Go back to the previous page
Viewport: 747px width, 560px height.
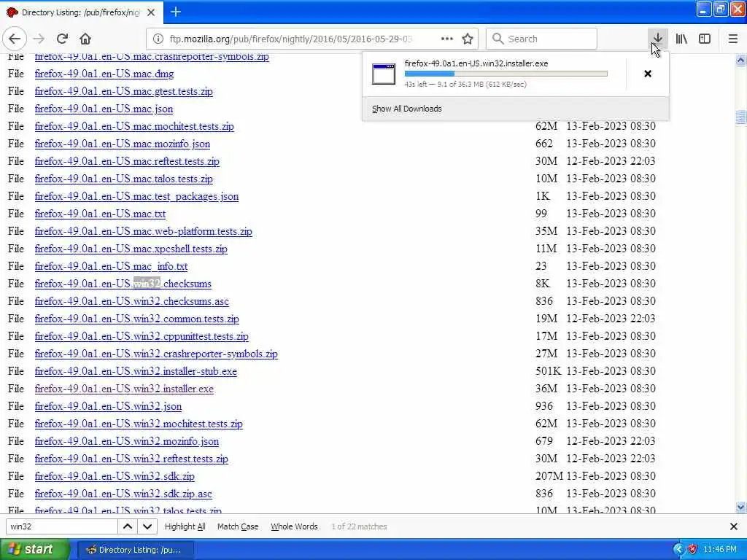click(x=15, y=39)
